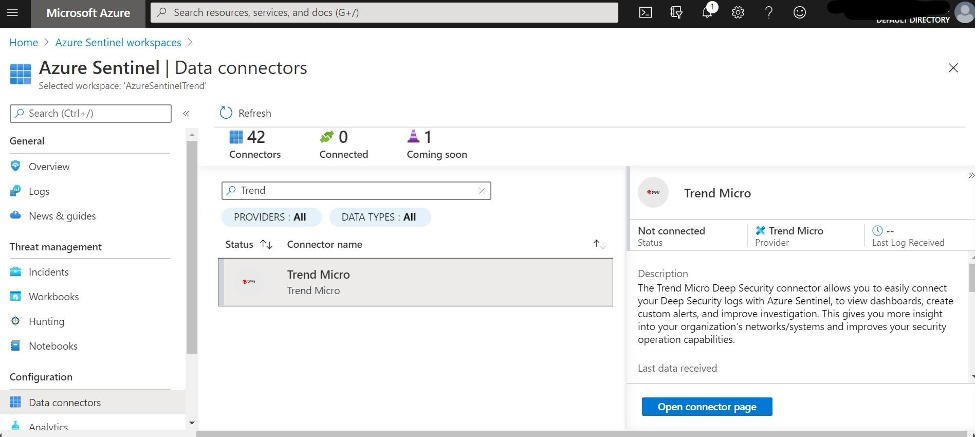
Task: Launch Cloud Shell from the top bar
Action: (x=646, y=12)
